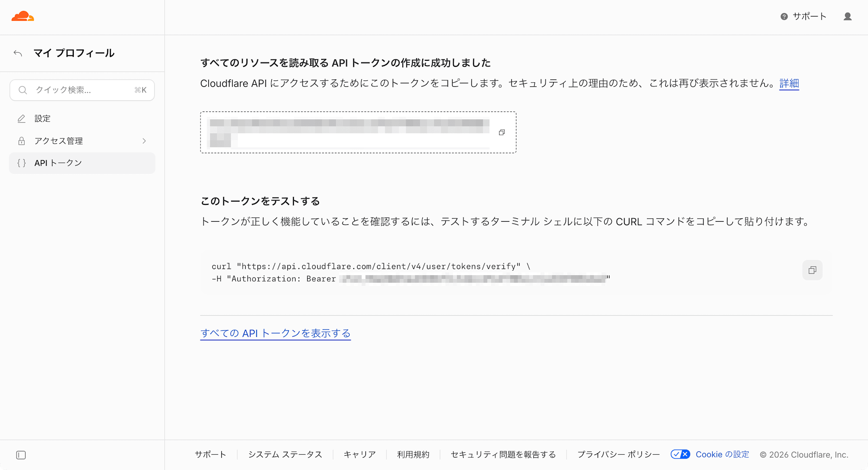Click the Cloudflare logo
Image resolution: width=868 pixels, height=470 pixels.
point(23,16)
